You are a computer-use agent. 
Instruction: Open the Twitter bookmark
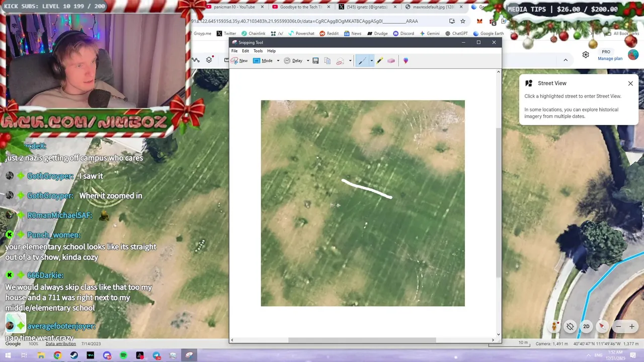226,34
